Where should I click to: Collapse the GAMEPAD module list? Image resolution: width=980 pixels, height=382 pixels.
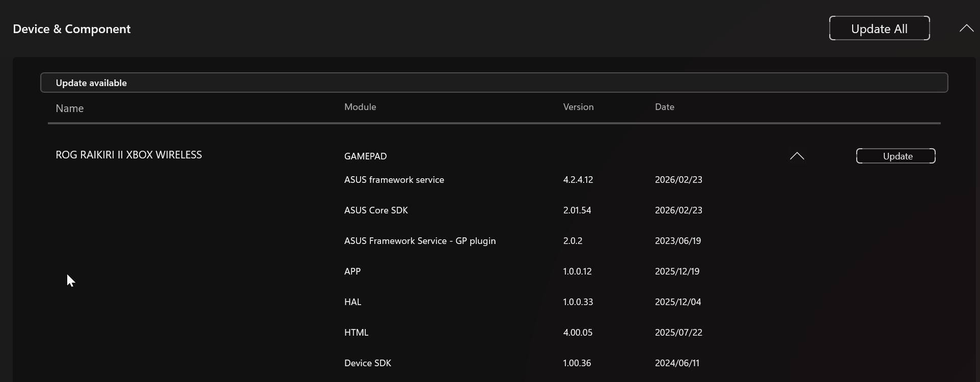[797, 156]
